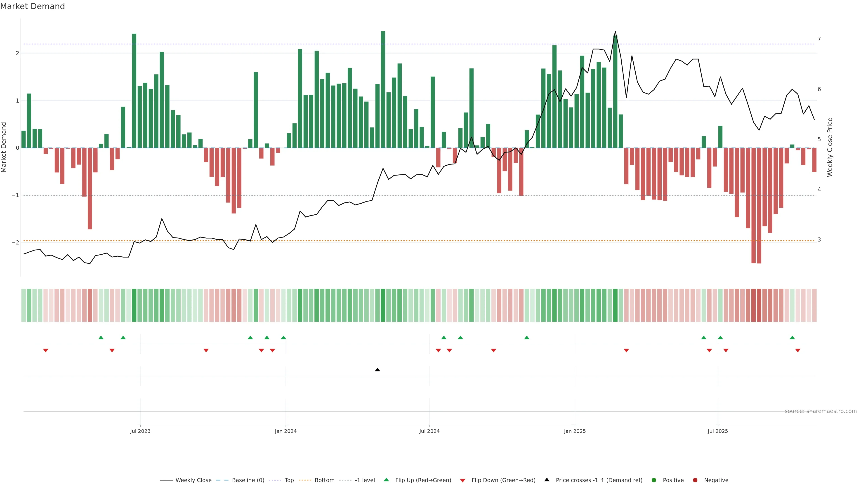Image resolution: width=868 pixels, height=488 pixels.
Task: Toggle the Weekly Close legend entry
Action: click(x=193, y=480)
